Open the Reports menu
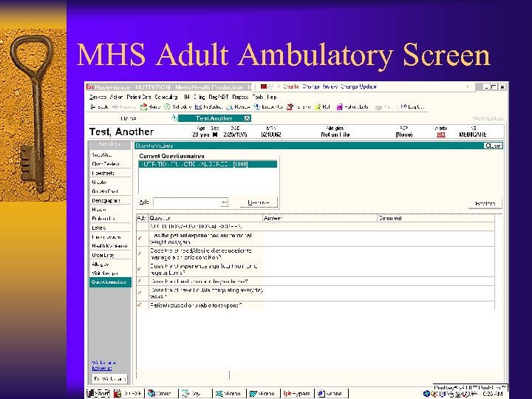 click(240, 97)
